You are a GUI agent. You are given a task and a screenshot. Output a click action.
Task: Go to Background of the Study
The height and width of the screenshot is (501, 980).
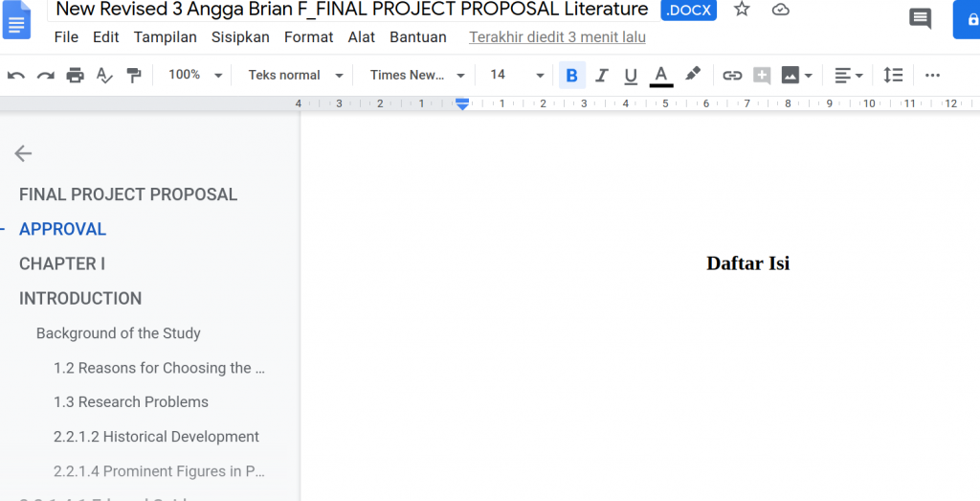(x=118, y=333)
